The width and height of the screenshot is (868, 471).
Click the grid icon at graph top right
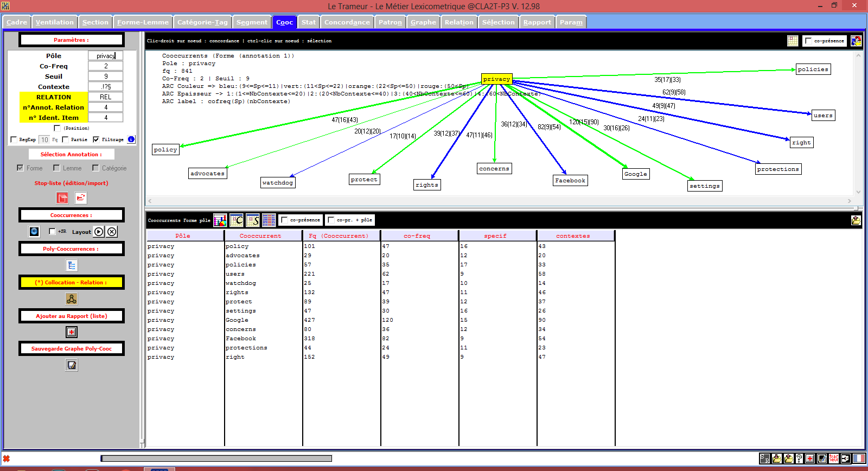[x=793, y=41]
